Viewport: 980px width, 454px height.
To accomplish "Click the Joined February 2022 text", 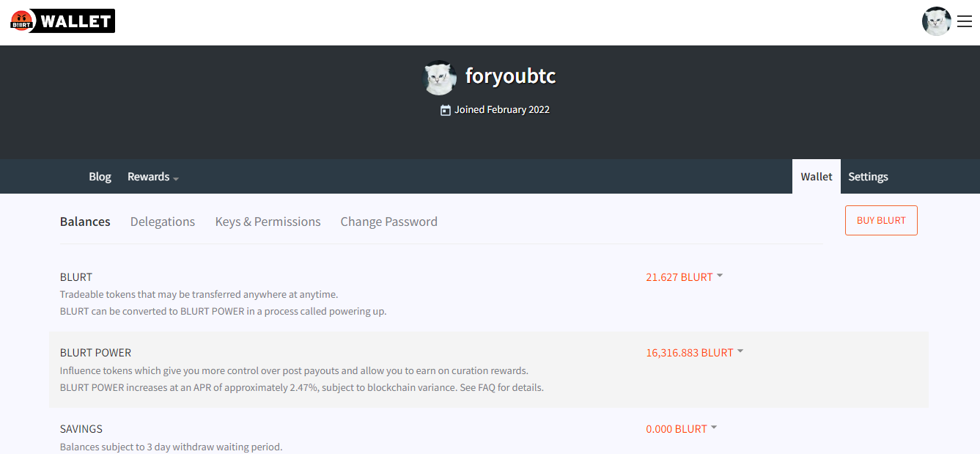I will (502, 110).
